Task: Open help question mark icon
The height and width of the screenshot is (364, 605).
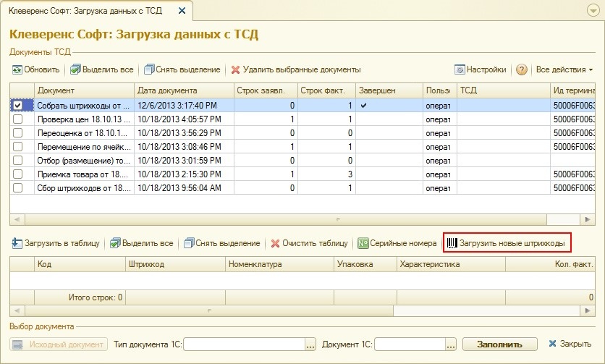Action: point(521,70)
